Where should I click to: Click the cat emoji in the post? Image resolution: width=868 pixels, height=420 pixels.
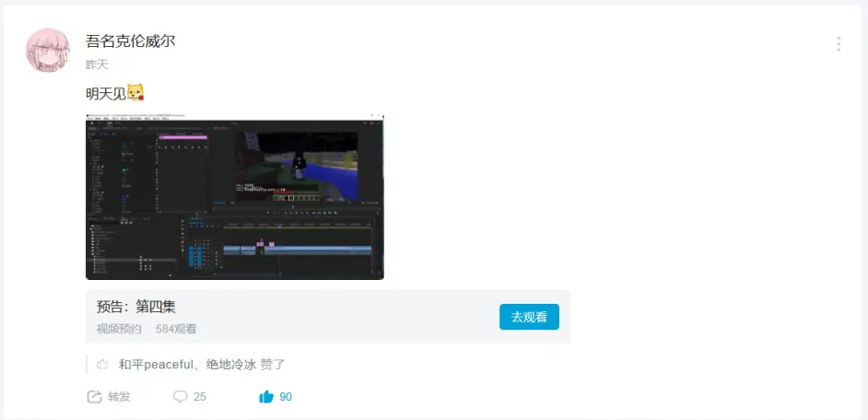pos(135,93)
